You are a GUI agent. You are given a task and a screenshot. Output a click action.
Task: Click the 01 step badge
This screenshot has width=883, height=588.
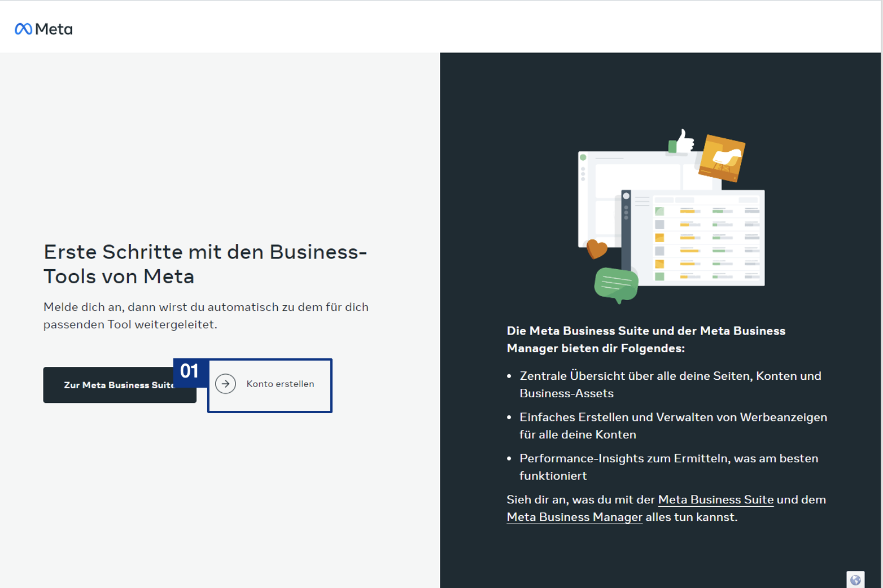(x=190, y=372)
